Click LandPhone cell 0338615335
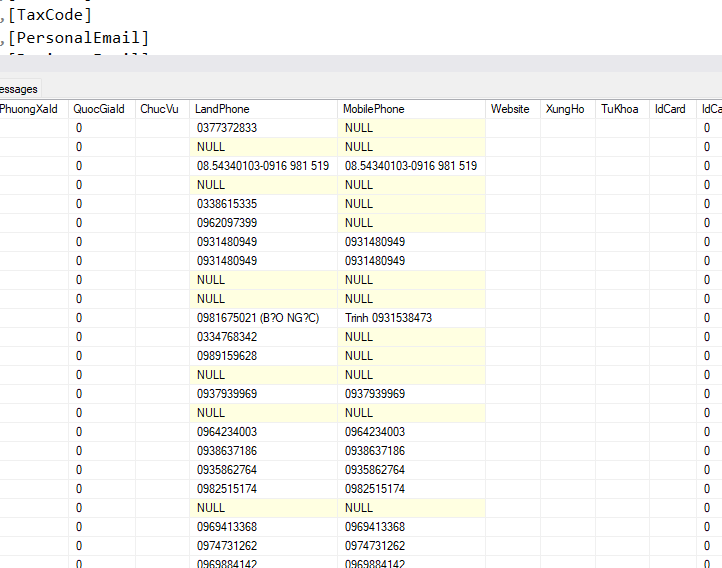722x568 pixels. pos(227,204)
